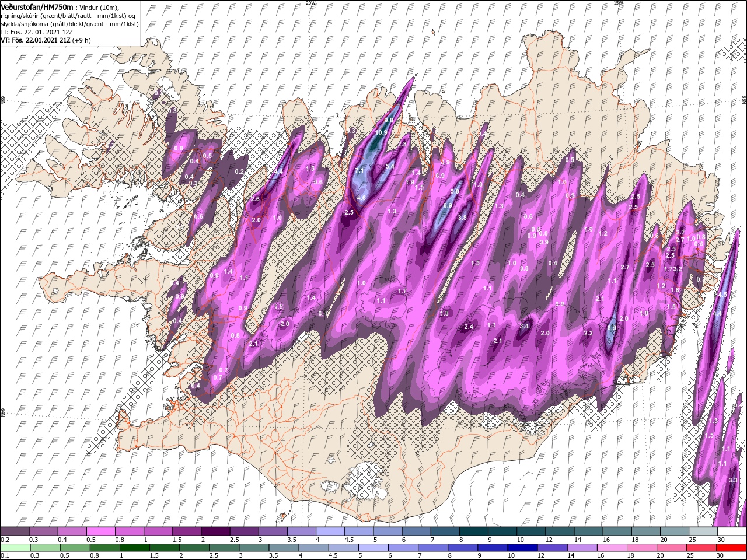Select the lower scale pink swatch starting at 20
Screen dimensions: 747x560
click(672, 547)
